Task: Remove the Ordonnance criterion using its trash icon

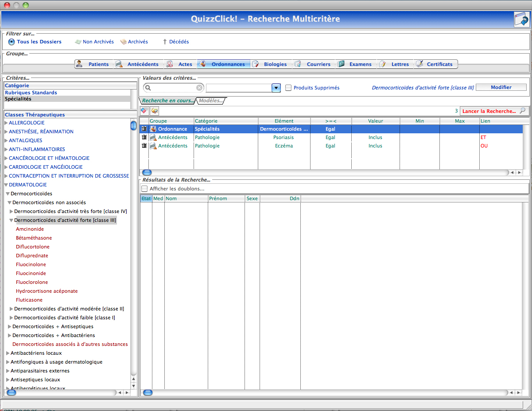Action: pyautogui.click(x=144, y=129)
